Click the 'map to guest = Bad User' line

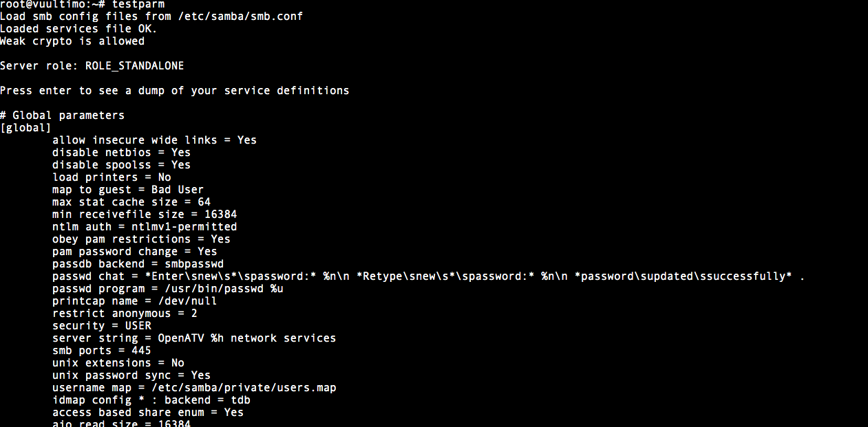click(128, 190)
